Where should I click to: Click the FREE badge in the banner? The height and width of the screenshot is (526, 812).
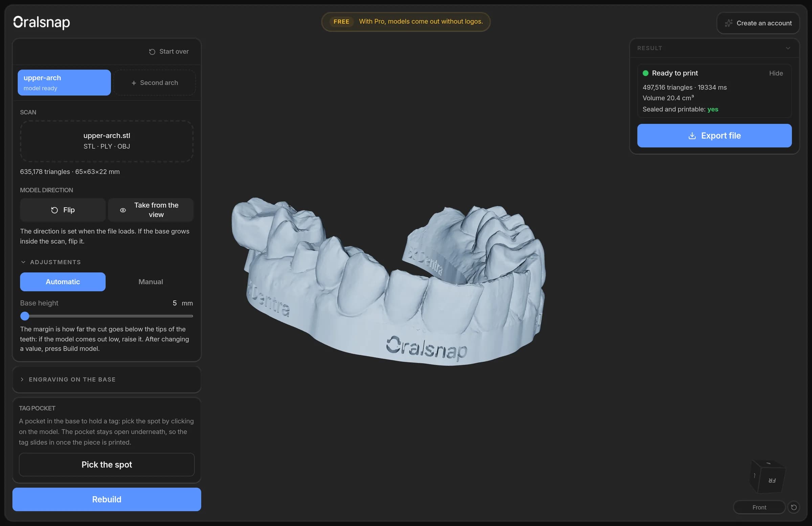point(341,22)
